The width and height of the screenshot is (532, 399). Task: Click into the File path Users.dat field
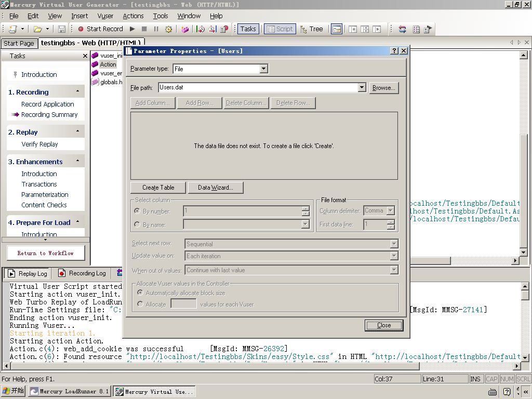[x=258, y=87]
